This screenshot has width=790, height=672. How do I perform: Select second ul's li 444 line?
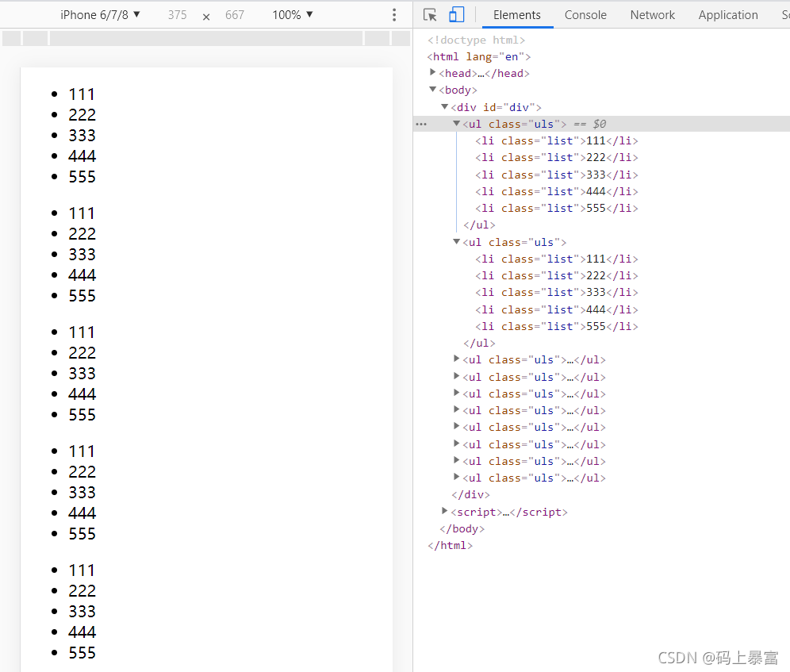pyautogui.click(x=557, y=309)
